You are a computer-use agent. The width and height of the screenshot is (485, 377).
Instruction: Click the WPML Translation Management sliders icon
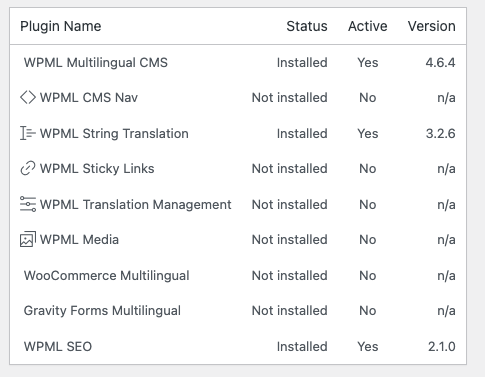tap(28, 204)
